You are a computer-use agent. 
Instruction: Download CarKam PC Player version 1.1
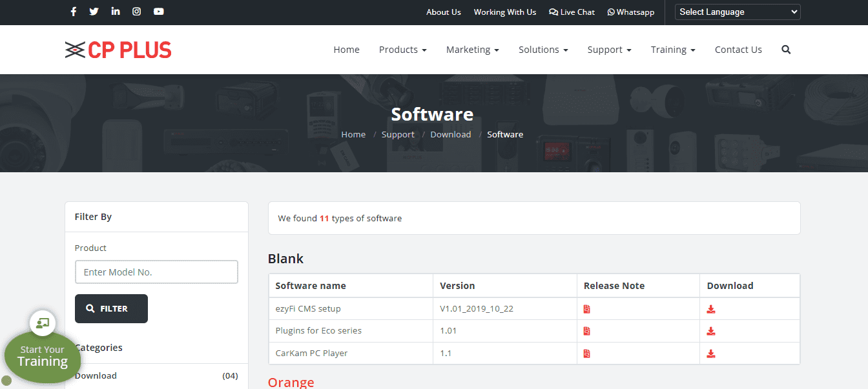tap(711, 353)
